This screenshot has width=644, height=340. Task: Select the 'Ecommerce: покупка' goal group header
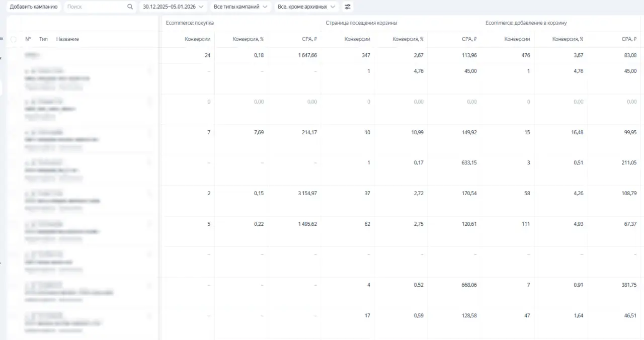(190, 23)
